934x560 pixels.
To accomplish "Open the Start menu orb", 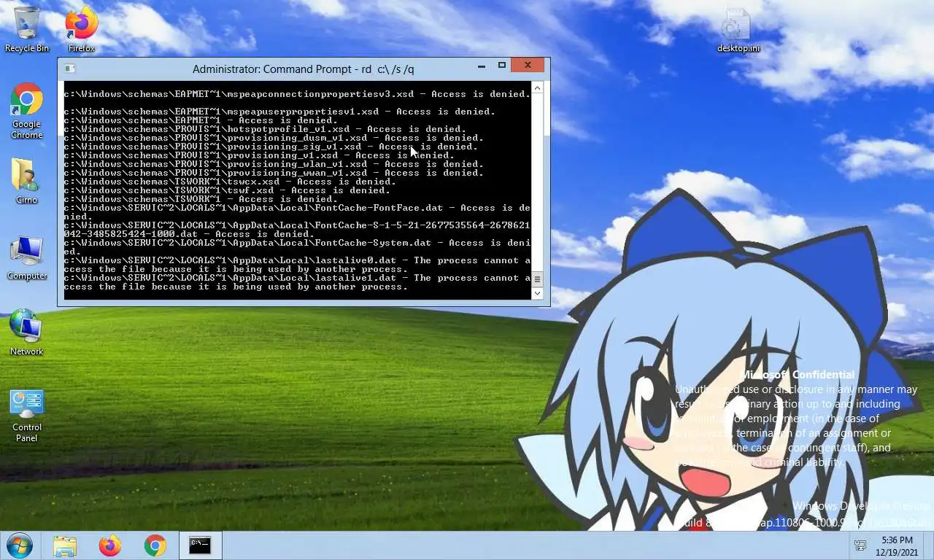I will pyautogui.click(x=20, y=545).
